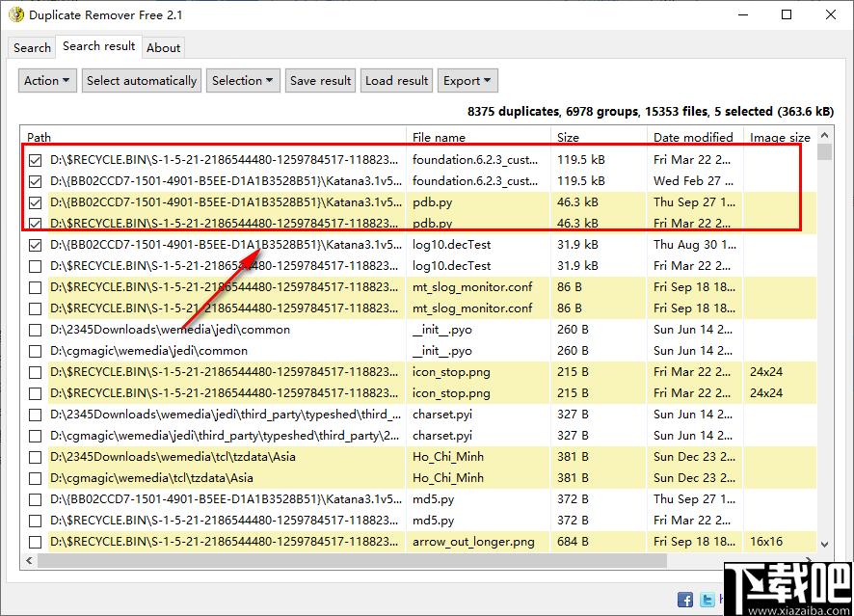
Task: Uncheck foundation.6.2.3 Katana row checkbox
Action: (x=36, y=181)
